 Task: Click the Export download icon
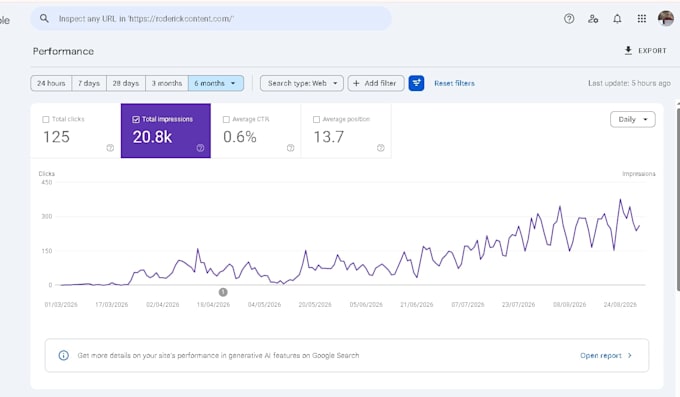coord(628,50)
